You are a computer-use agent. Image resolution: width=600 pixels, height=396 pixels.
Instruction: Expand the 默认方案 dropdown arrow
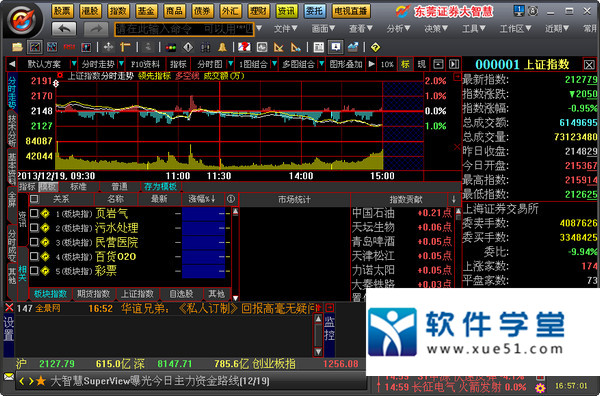(x=74, y=64)
